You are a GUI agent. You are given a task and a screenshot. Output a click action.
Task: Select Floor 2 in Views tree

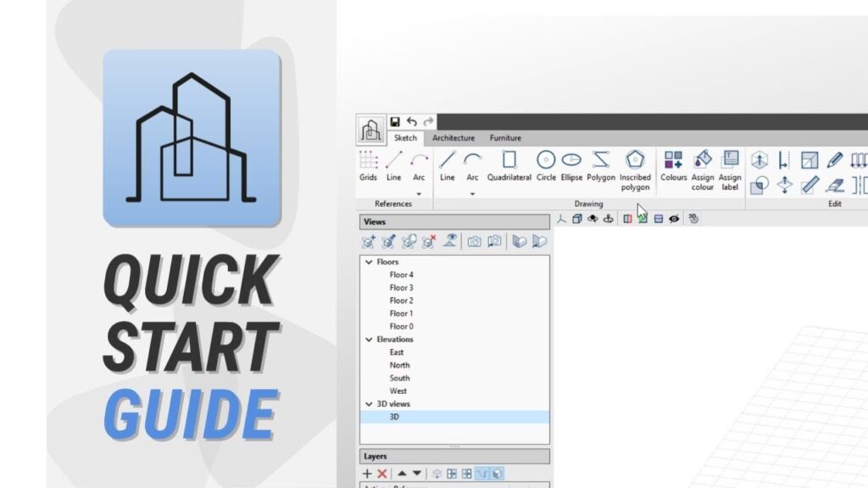coord(401,301)
